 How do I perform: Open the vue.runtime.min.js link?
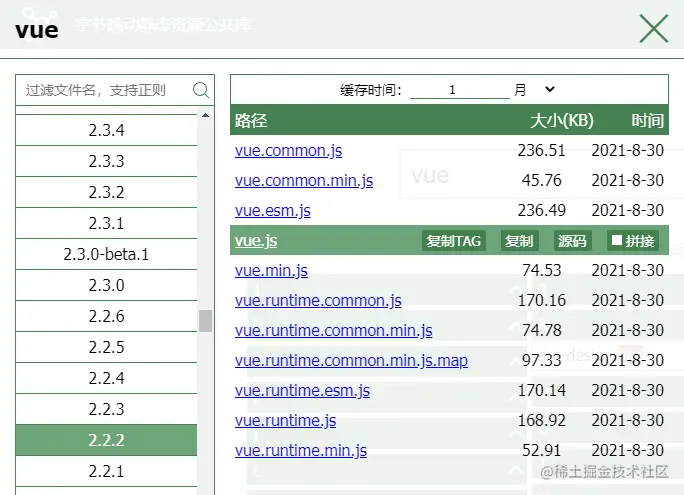pyautogui.click(x=301, y=451)
